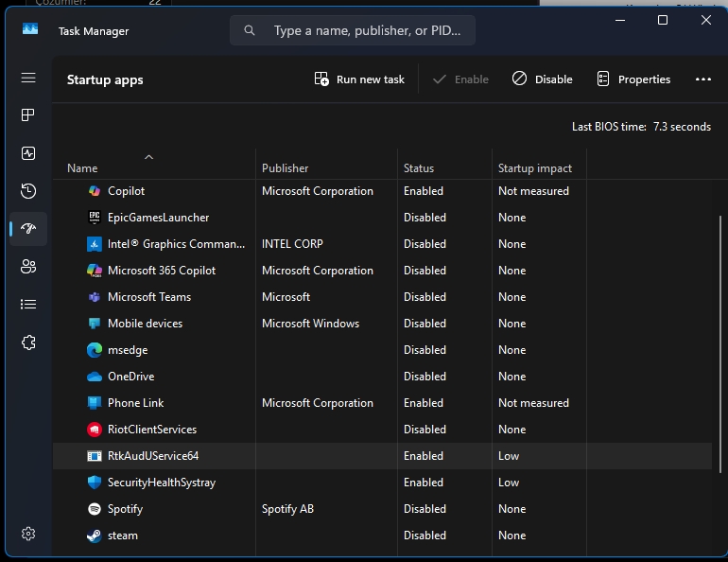Open Task Manager settings gear
Screen dimensions: 728x562
[28, 534]
